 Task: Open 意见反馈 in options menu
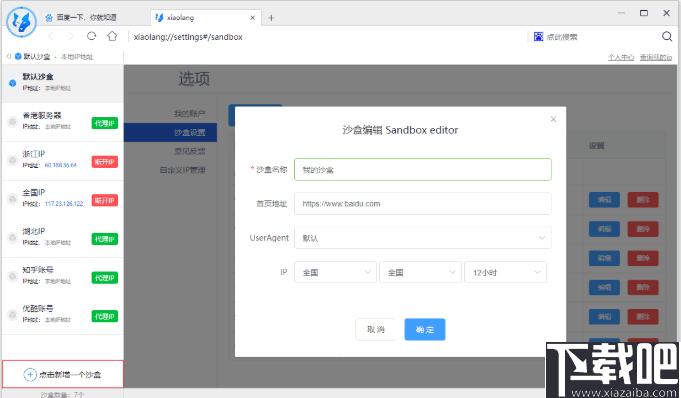(x=189, y=151)
